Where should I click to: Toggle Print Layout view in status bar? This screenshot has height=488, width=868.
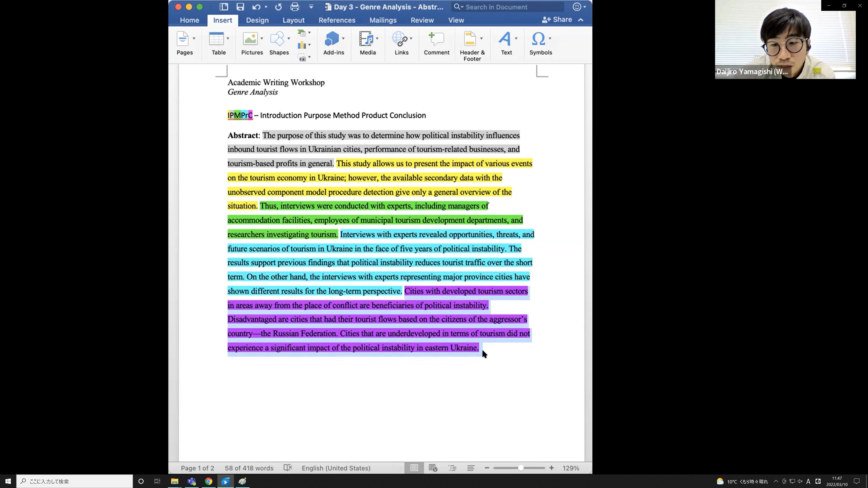point(414,468)
